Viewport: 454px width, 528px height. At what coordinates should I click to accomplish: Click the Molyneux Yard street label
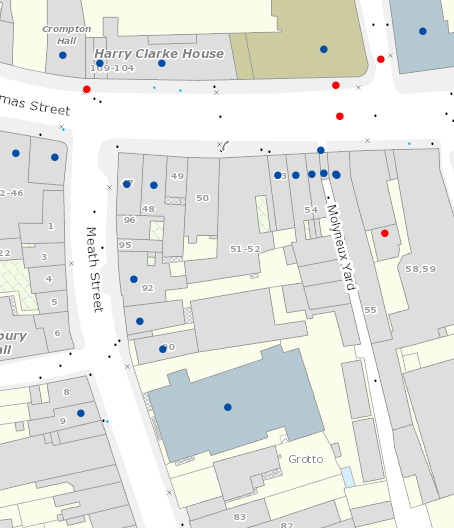[x=341, y=247]
